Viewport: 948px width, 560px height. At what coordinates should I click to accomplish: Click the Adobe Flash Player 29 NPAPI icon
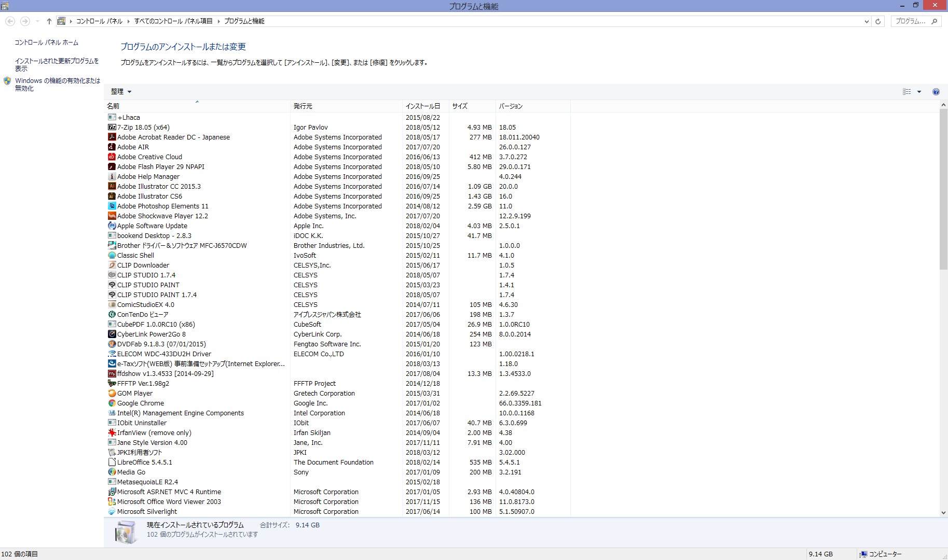coord(112,166)
